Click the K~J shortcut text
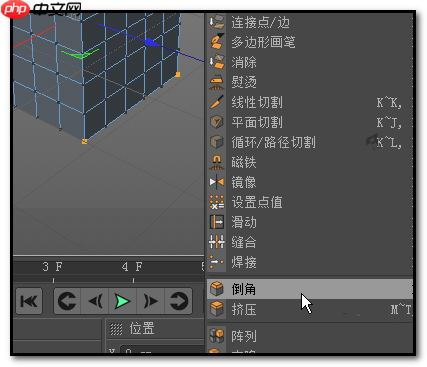 pos(389,123)
